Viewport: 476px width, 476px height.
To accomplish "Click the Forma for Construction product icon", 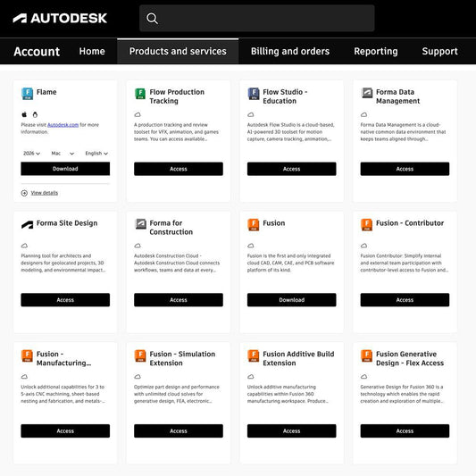I will (x=140, y=224).
